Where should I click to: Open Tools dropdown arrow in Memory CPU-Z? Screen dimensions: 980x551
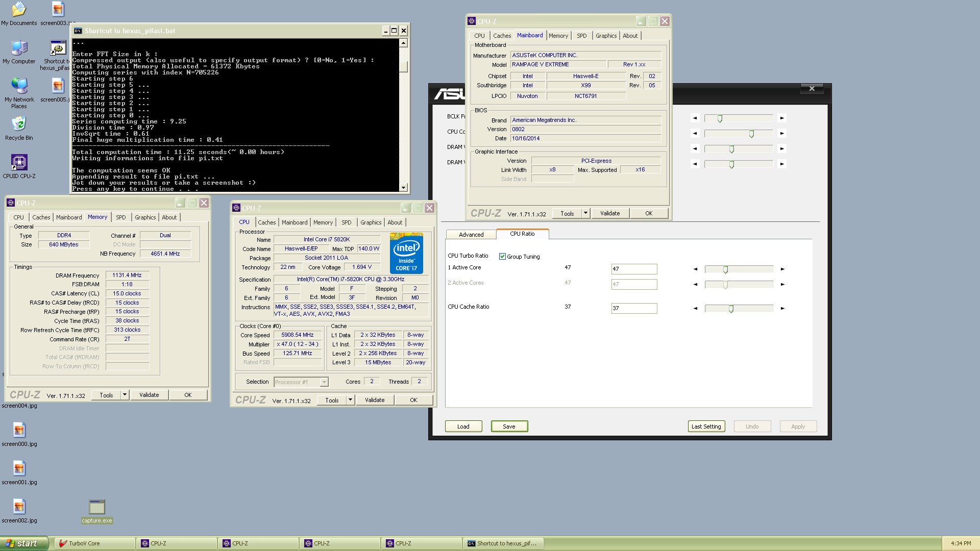point(124,395)
